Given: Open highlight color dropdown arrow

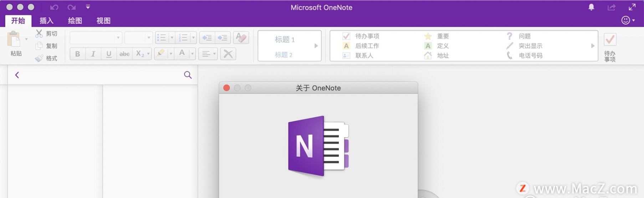Looking at the screenshot, I should pos(171,54).
